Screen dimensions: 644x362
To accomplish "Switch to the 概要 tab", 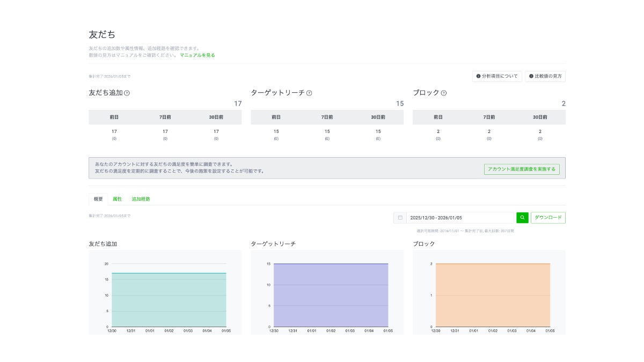I will pos(98,199).
